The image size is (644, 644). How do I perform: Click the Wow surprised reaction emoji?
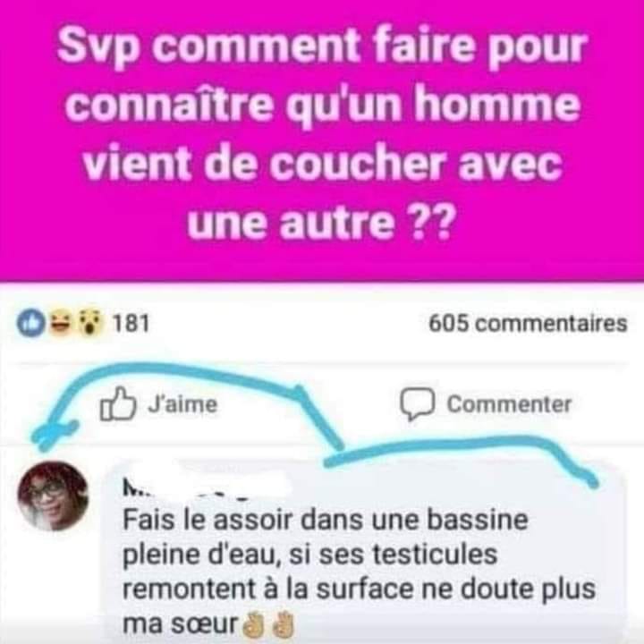point(90,323)
